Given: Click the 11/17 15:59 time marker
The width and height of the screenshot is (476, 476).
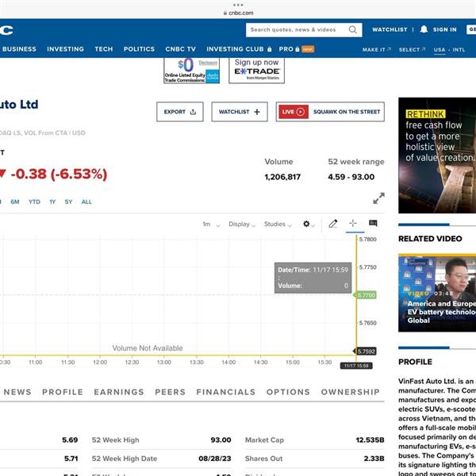Looking at the screenshot, I should click(356, 366).
